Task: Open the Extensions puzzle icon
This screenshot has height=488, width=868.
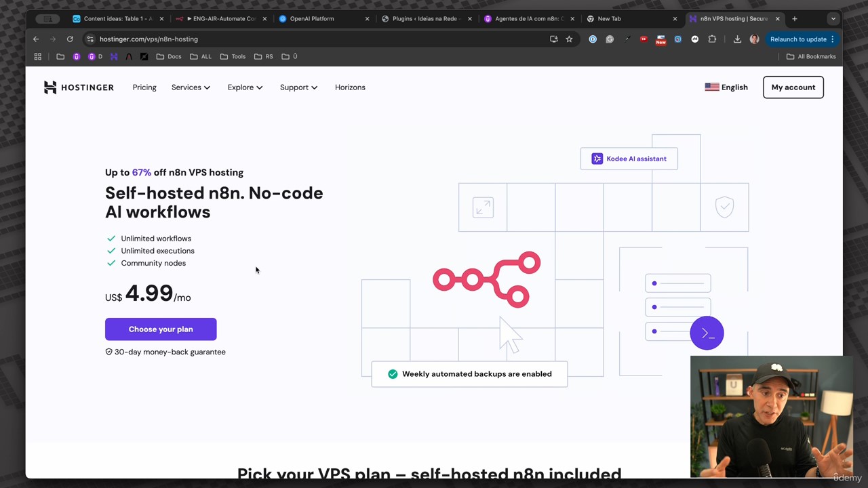Action: (x=712, y=39)
